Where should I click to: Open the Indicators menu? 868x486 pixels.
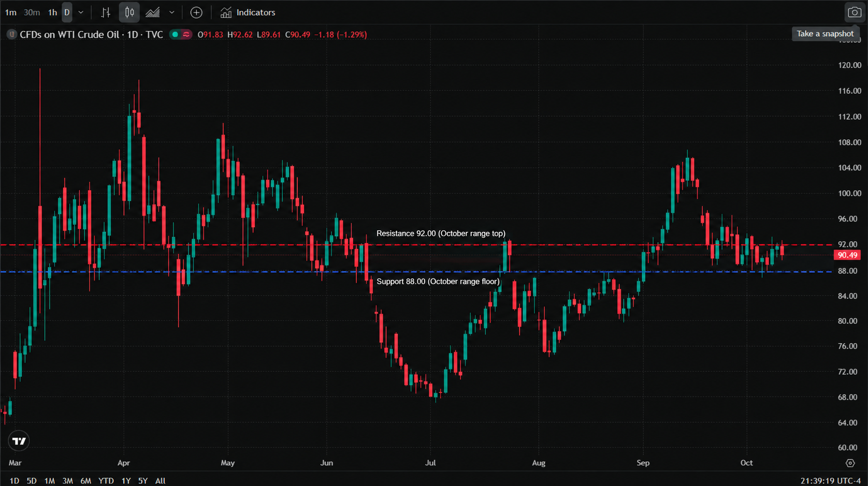(x=248, y=12)
